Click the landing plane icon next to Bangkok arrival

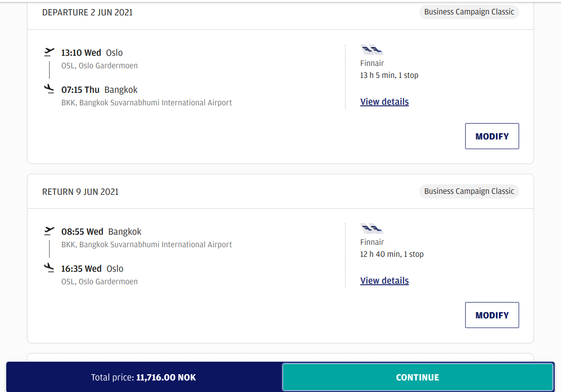tap(49, 89)
